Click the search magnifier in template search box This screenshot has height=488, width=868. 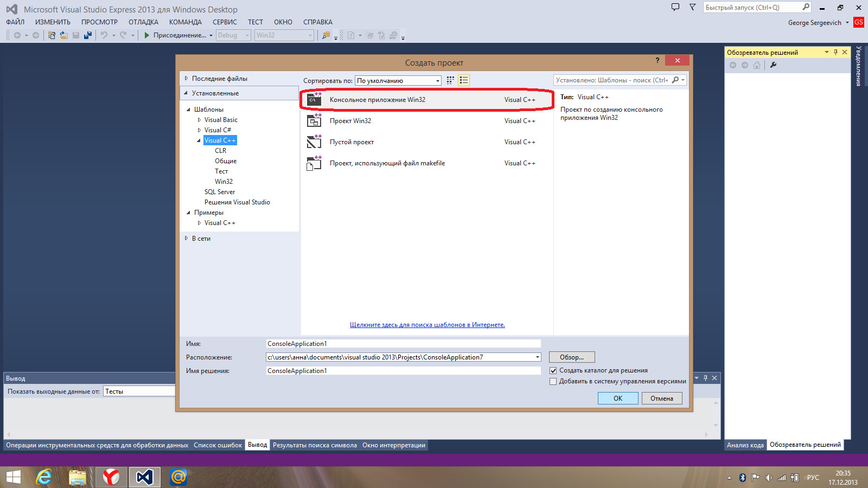pyautogui.click(x=675, y=80)
